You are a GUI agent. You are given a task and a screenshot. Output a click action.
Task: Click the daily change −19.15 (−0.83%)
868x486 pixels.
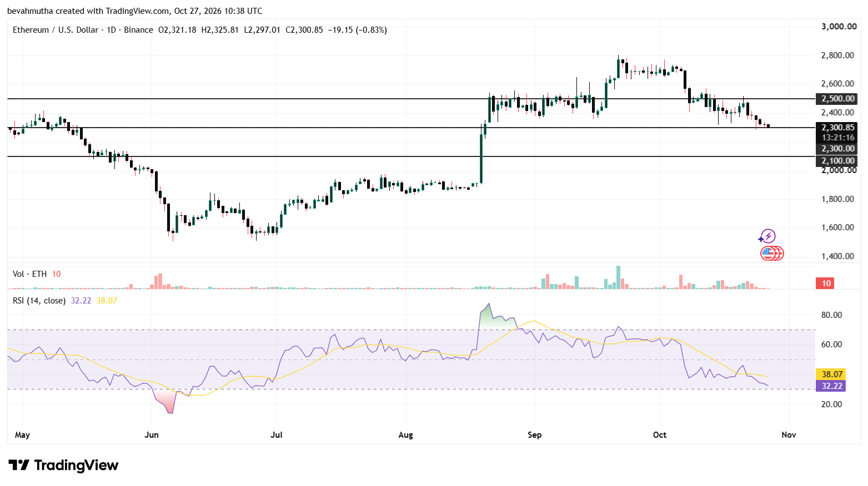click(357, 30)
